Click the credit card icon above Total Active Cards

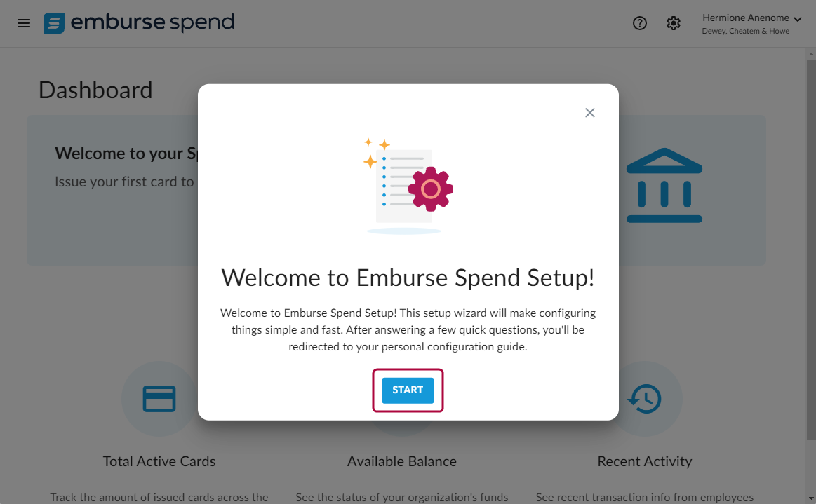click(159, 399)
